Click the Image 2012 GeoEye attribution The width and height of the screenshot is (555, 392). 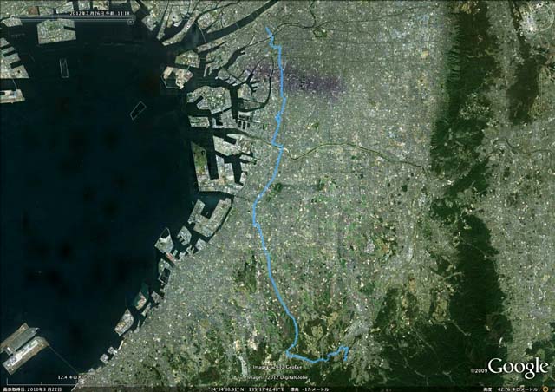[277, 367]
